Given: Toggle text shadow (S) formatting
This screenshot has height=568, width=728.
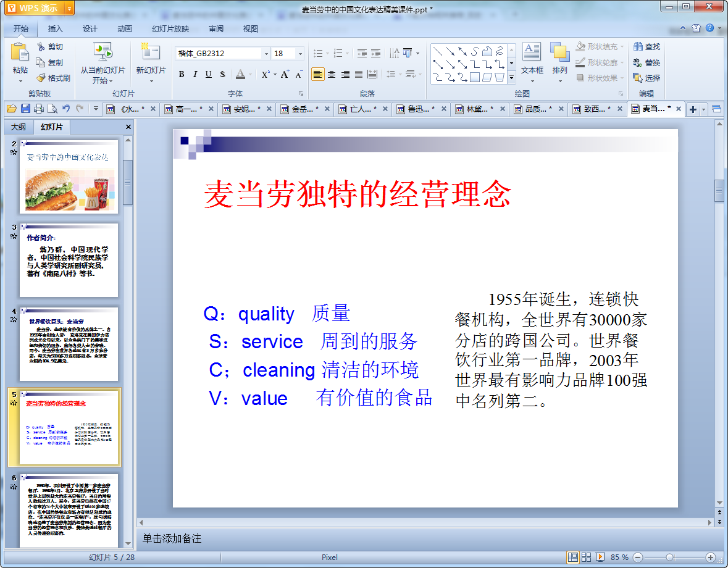Looking at the screenshot, I should tap(222, 74).
